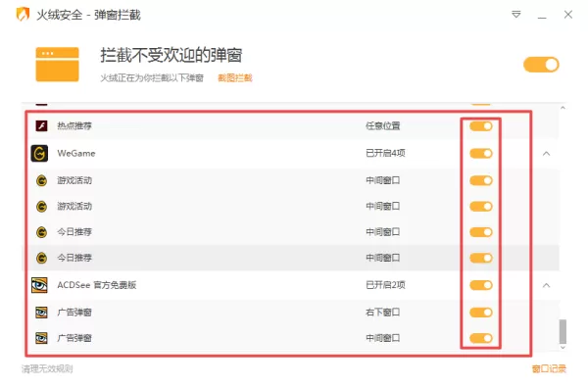
Task: Click the 已开启4项 status text
Action: 385,153
